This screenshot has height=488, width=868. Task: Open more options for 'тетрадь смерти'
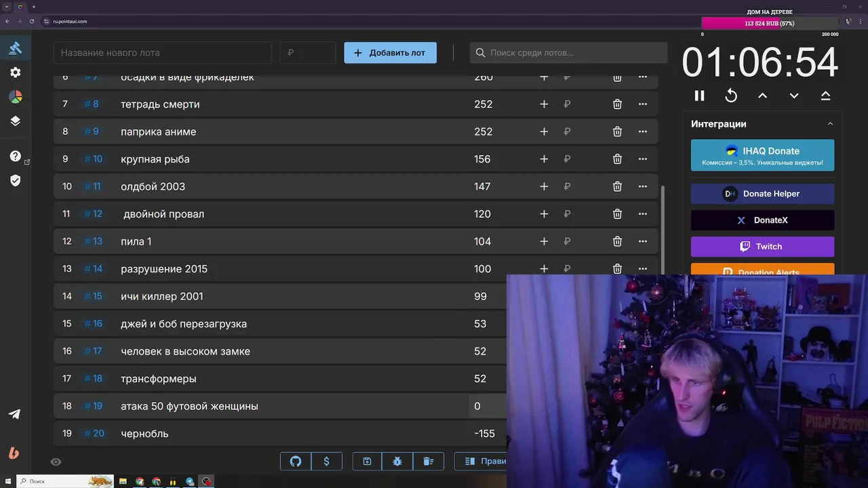(643, 104)
